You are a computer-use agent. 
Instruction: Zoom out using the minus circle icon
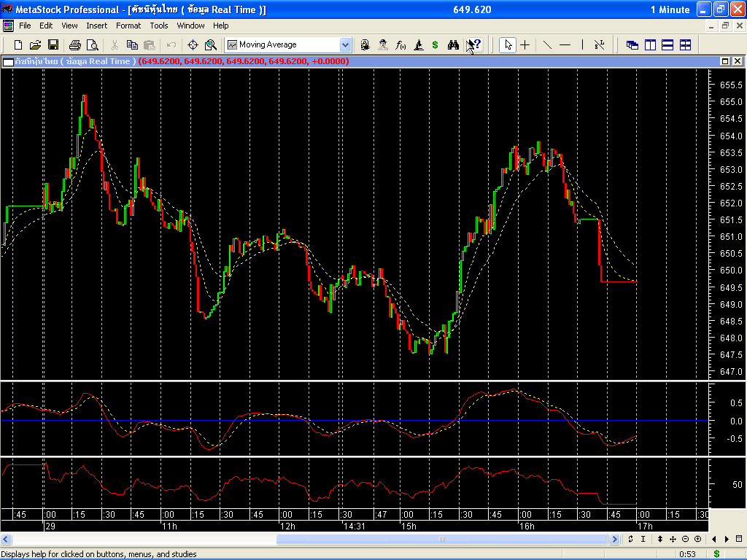click(x=685, y=539)
